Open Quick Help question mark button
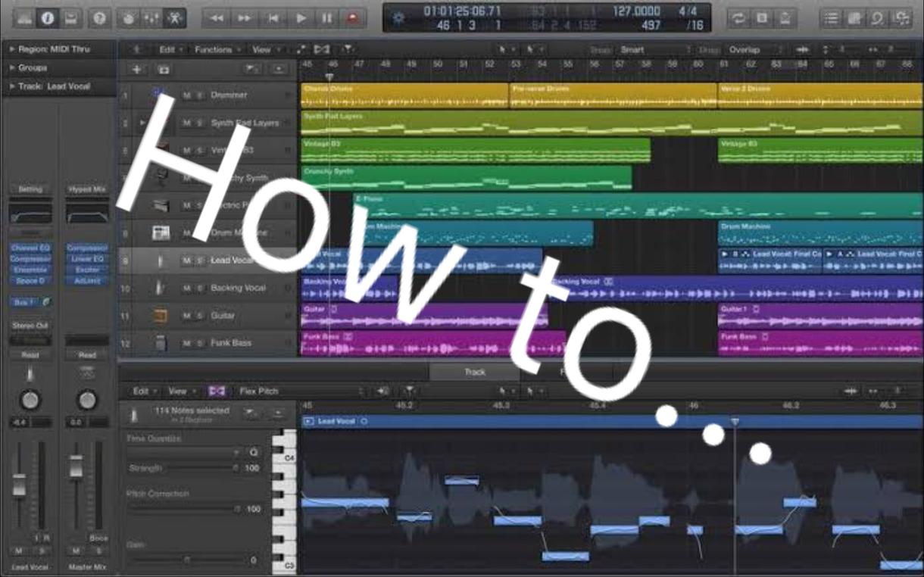 point(99,18)
